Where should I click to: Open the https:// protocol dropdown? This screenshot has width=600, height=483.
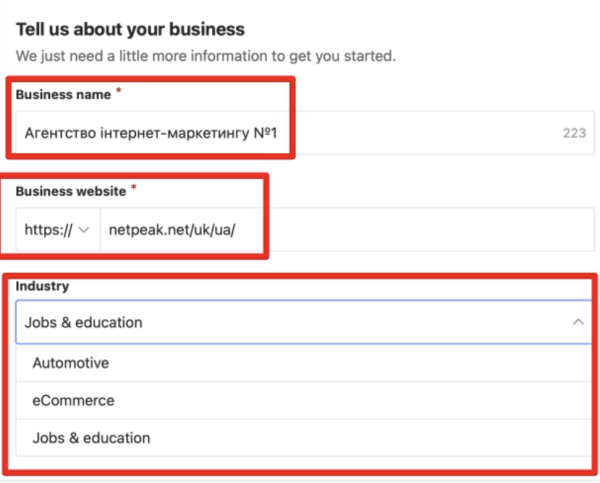click(x=58, y=230)
